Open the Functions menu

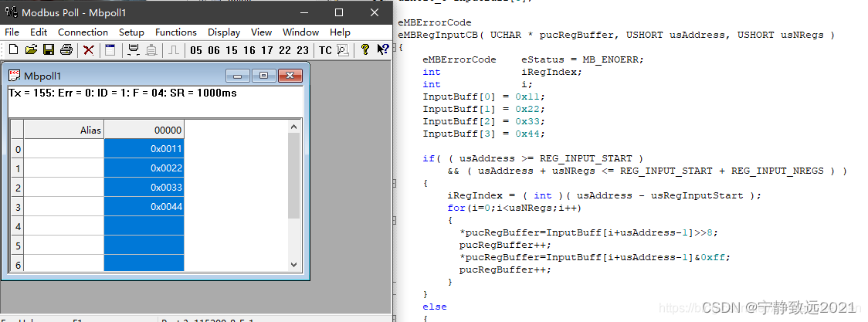(175, 32)
